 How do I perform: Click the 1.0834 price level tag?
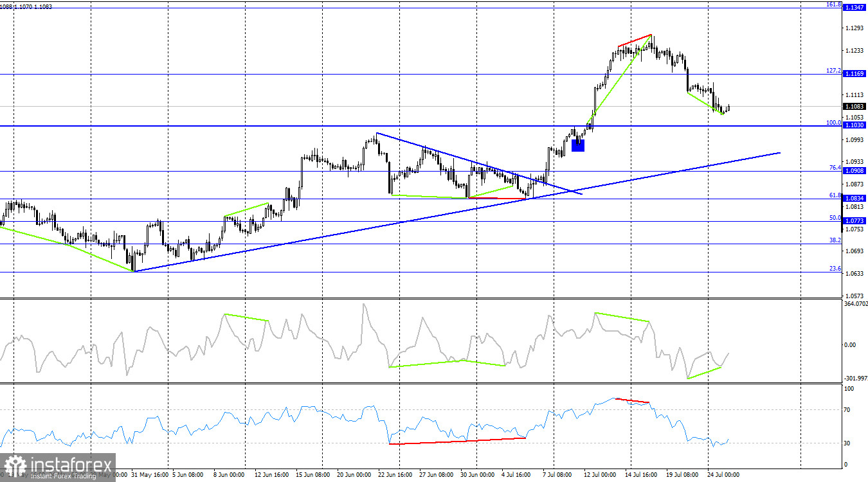[x=854, y=199]
